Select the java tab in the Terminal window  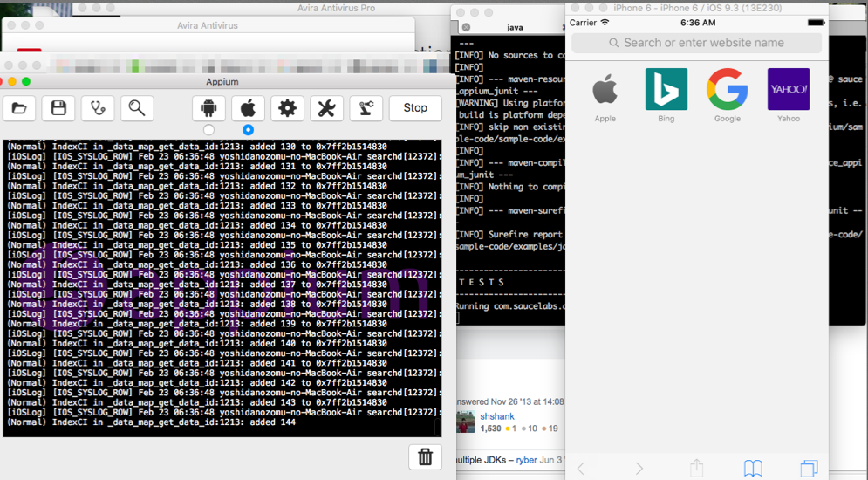pyautogui.click(x=515, y=27)
